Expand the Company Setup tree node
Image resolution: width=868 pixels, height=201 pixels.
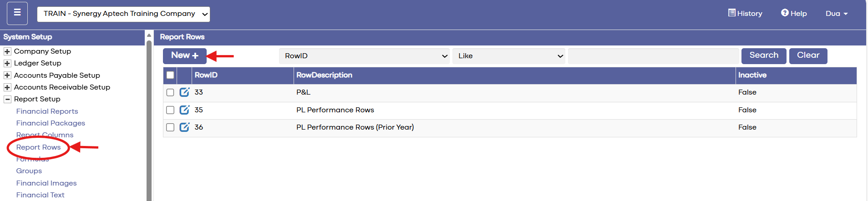pyautogui.click(x=7, y=51)
